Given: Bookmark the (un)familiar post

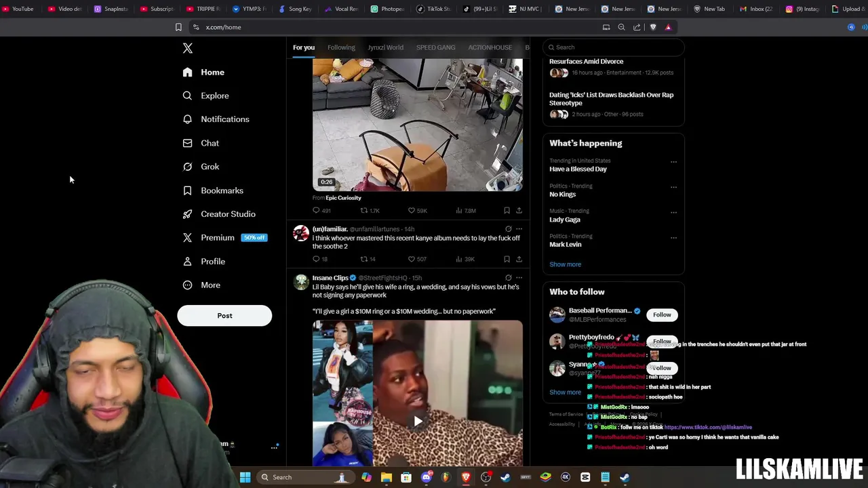Looking at the screenshot, I should click(x=507, y=259).
